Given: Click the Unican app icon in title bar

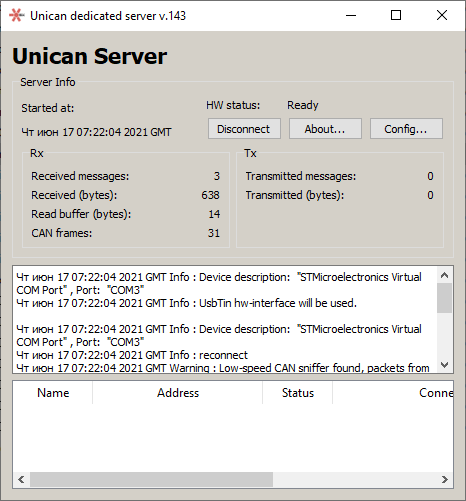Looking at the screenshot, I should point(16,15).
